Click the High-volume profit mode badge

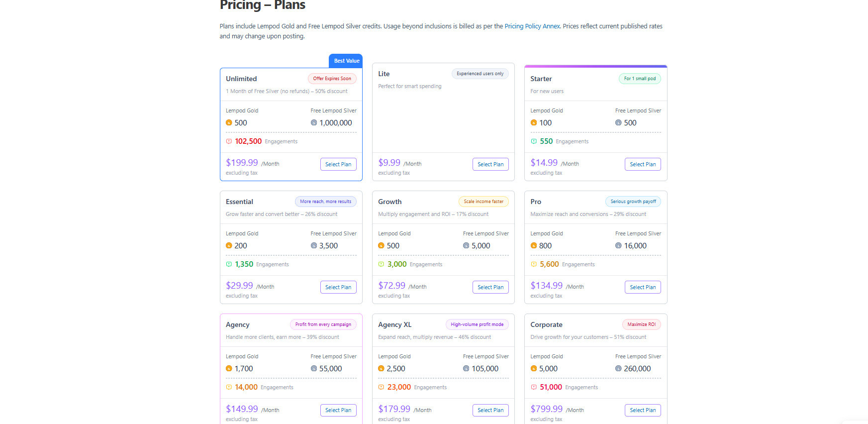pyautogui.click(x=477, y=324)
